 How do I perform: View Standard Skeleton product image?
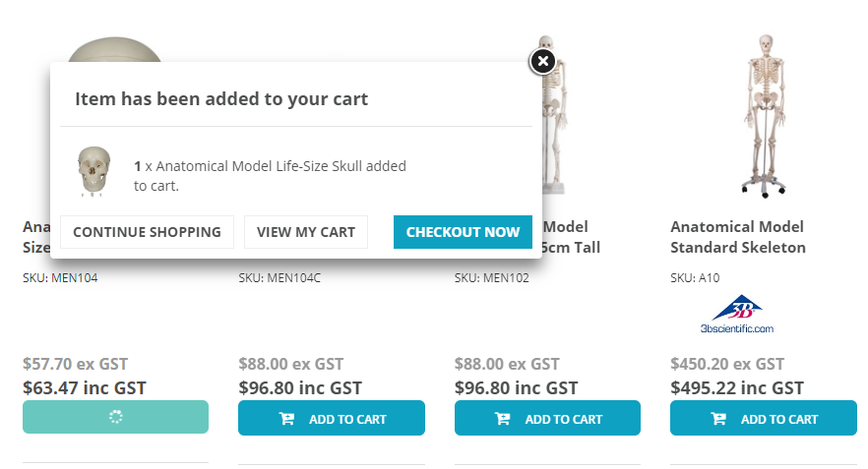pyautogui.click(x=765, y=116)
